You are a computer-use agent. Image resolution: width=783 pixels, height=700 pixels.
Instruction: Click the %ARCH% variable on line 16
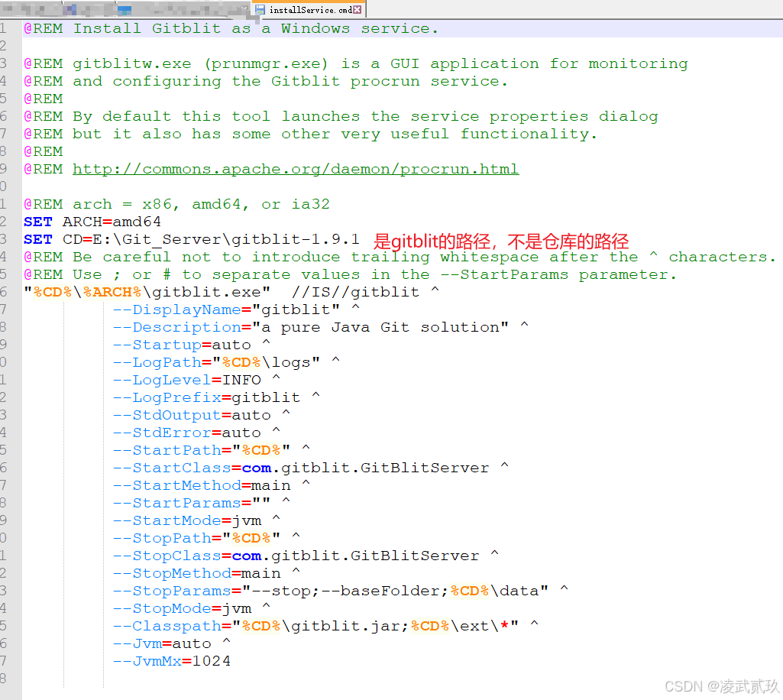(111, 291)
